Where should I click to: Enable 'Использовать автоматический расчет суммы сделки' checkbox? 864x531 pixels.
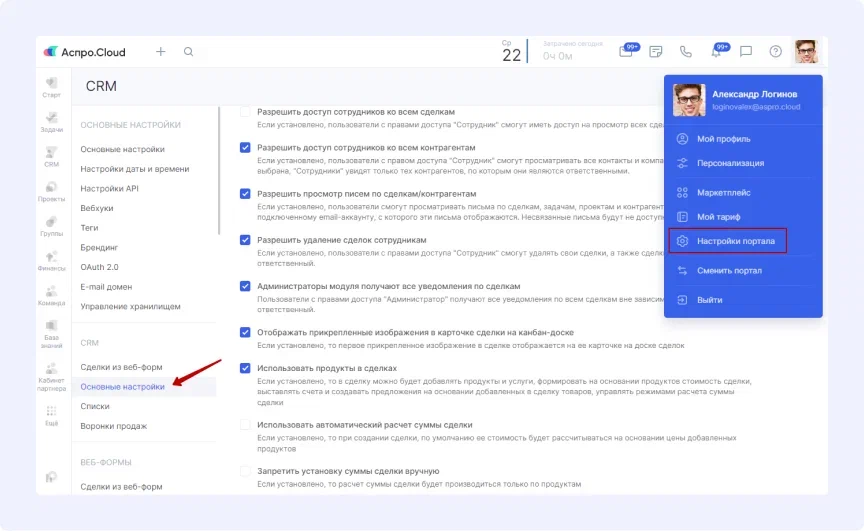point(245,425)
